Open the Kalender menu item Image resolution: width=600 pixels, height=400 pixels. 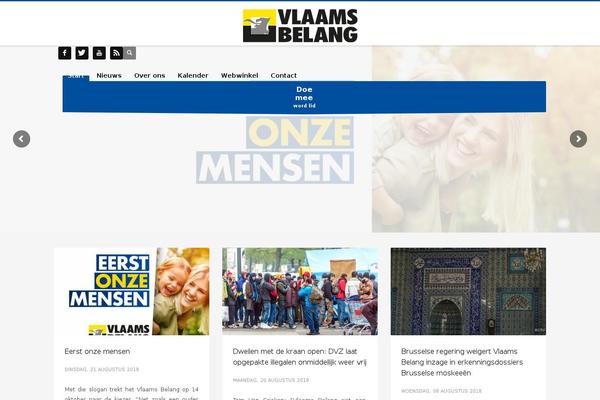(x=193, y=75)
